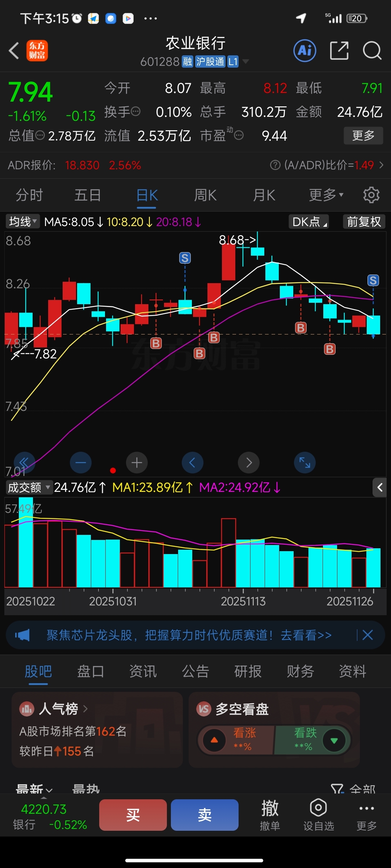Switch to the 五日 tab
391x868 pixels.
88,195
